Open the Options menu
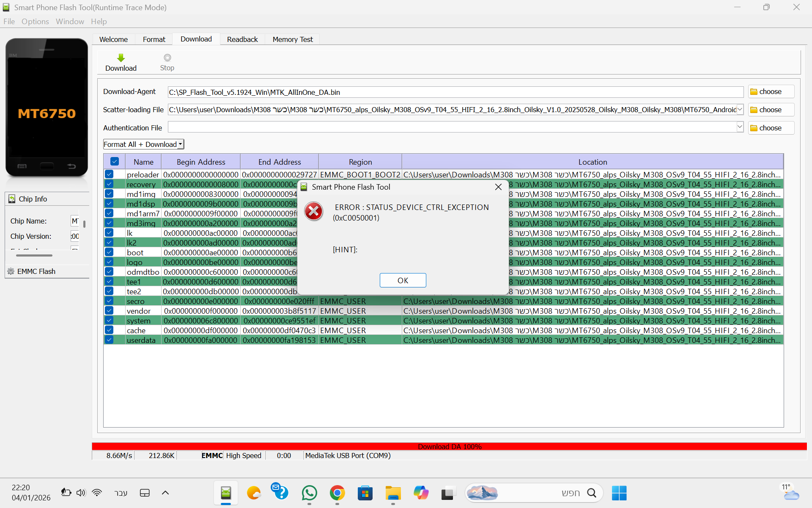812x508 pixels. coord(35,22)
